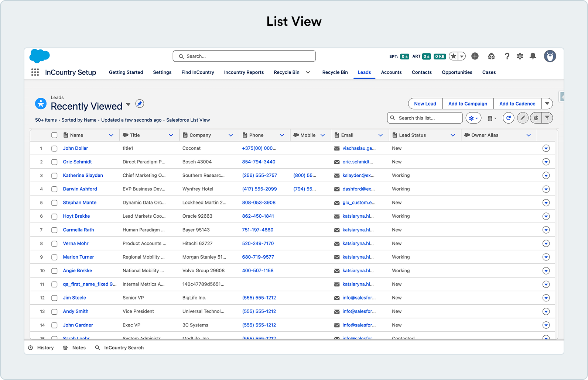Image resolution: width=588 pixels, height=380 pixels.
Task: Open the Help question mark icon
Action: coord(507,56)
